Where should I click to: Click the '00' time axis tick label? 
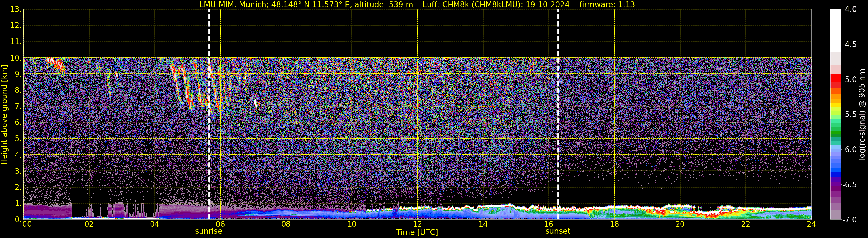(x=27, y=224)
